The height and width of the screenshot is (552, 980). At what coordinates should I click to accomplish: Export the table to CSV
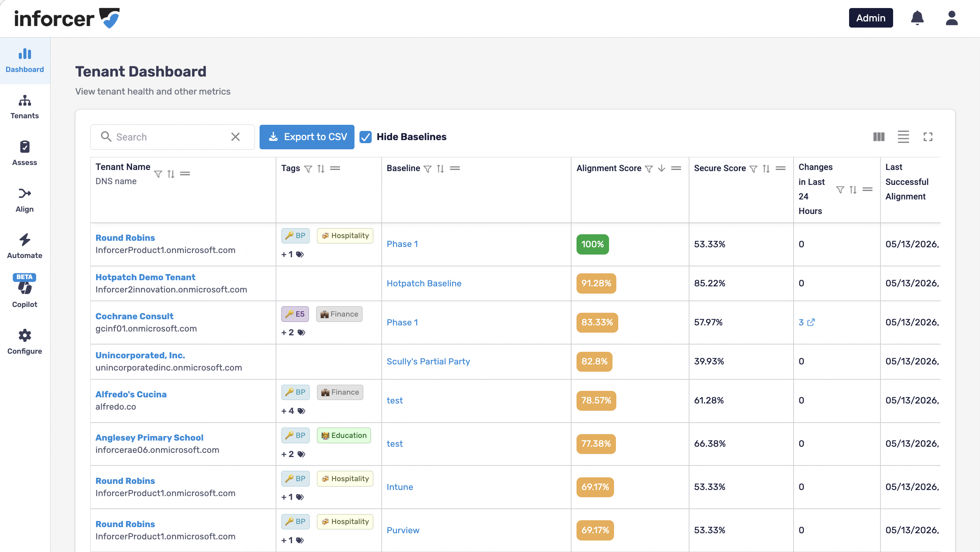(307, 137)
